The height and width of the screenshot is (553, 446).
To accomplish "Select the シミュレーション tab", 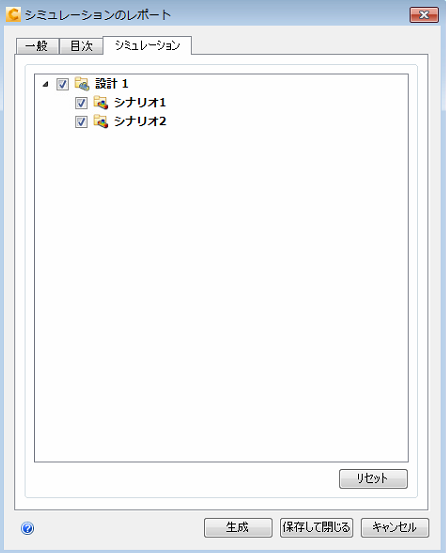I will (x=147, y=45).
